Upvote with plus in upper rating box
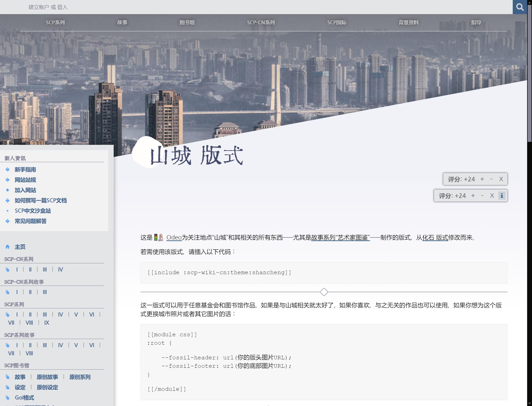Screen dimensions: 532x406 (482, 179)
